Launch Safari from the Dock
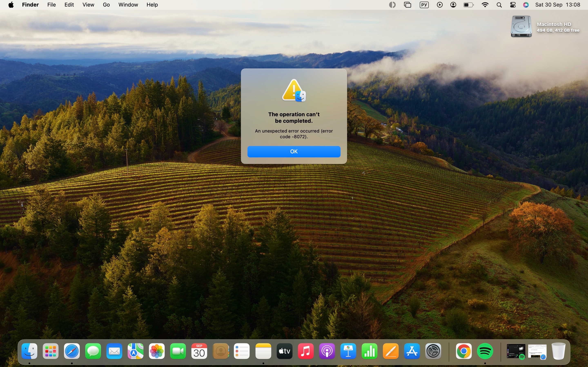The image size is (588, 367). click(72, 351)
